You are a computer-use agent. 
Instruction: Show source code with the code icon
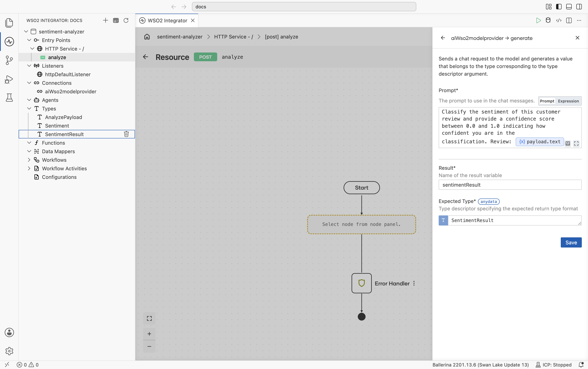pos(559,20)
